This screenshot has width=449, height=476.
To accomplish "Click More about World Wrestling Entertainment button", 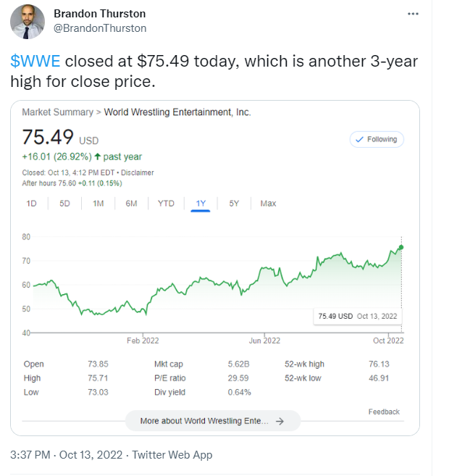I will [211, 420].
